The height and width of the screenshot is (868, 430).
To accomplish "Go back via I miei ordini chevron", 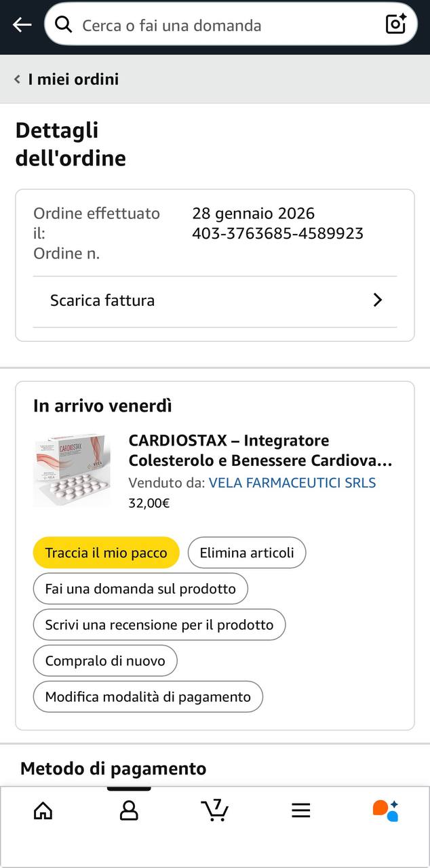I will (x=17, y=79).
